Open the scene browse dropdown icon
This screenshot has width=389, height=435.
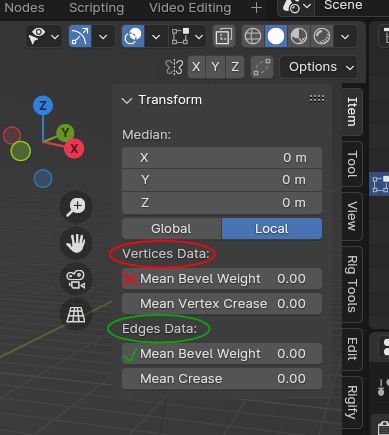[x=296, y=6]
